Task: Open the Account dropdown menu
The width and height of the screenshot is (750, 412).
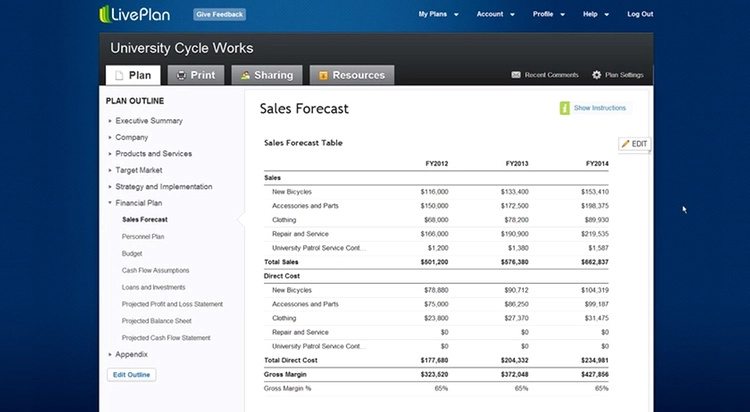Action: pyautogui.click(x=494, y=14)
